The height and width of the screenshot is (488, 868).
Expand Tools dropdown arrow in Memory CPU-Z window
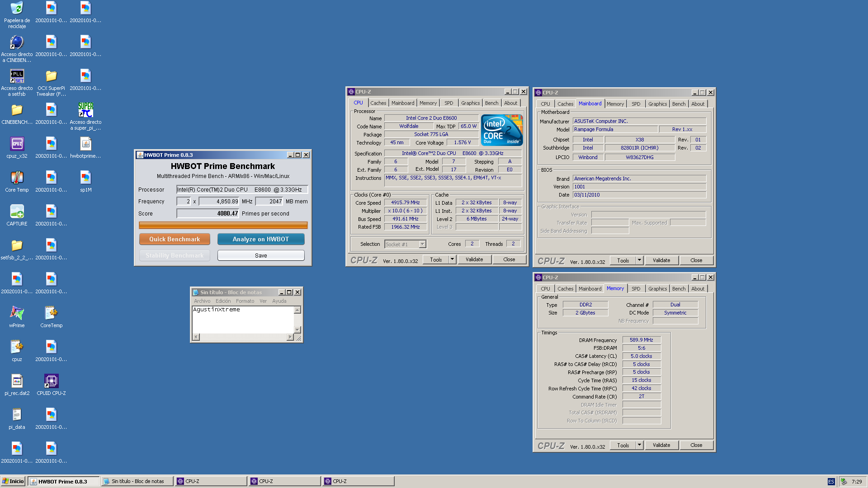(639, 445)
